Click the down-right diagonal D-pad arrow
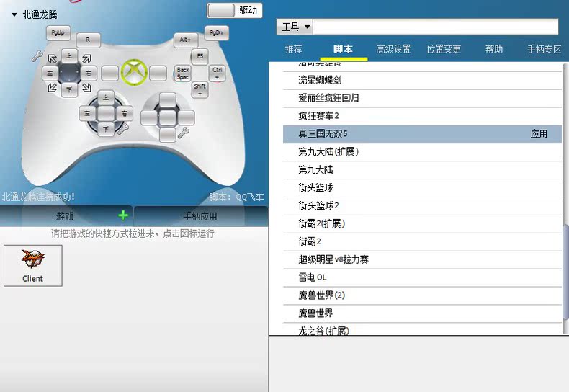569x392 pixels. click(x=86, y=87)
